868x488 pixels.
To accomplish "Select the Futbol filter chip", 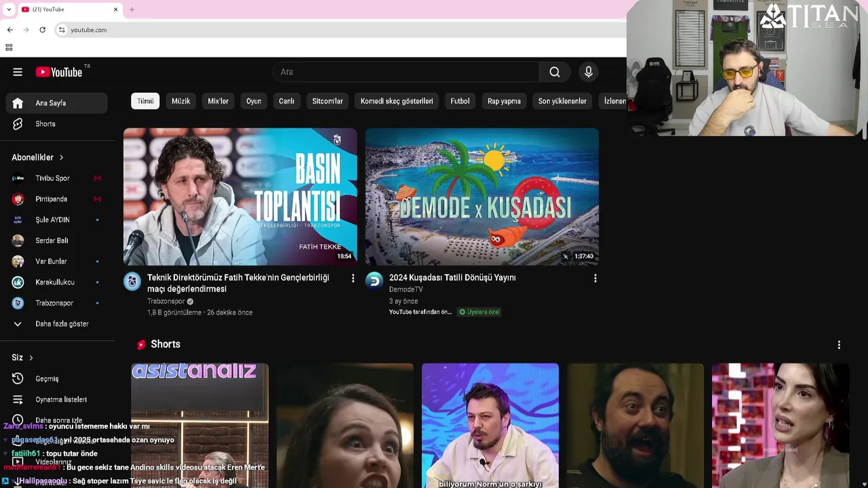I will pyautogui.click(x=460, y=101).
